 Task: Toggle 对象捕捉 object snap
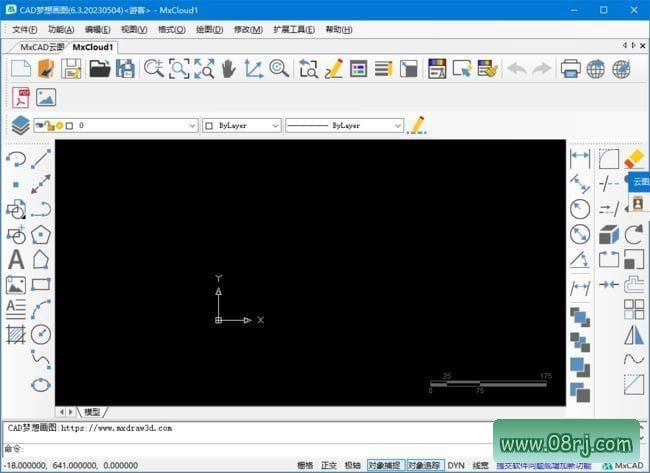384,465
